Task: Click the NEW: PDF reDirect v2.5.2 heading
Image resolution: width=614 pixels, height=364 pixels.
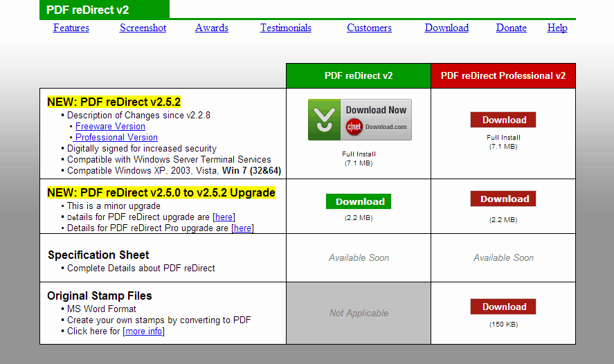Action: click(x=114, y=102)
